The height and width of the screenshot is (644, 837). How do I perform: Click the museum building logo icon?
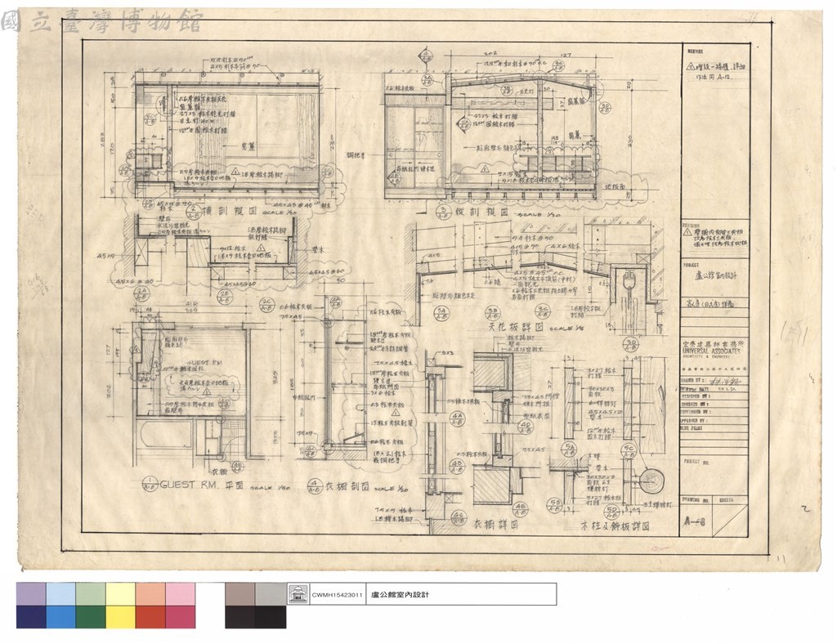(298, 594)
